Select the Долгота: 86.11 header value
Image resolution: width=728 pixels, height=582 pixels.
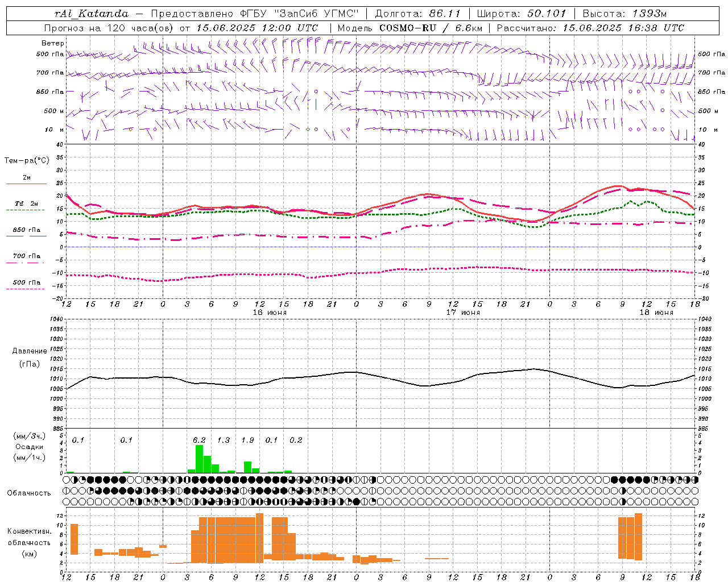pyautogui.click(x=418, y=14)
